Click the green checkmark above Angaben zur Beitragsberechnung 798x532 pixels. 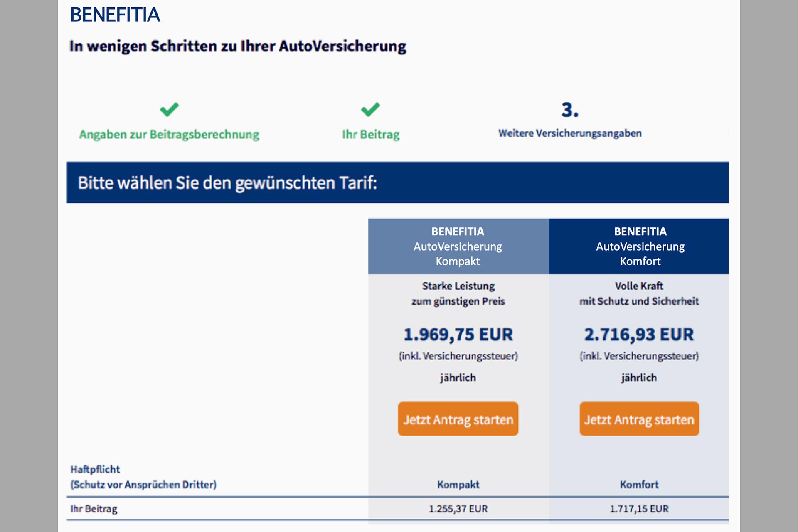tap(169, 110)
